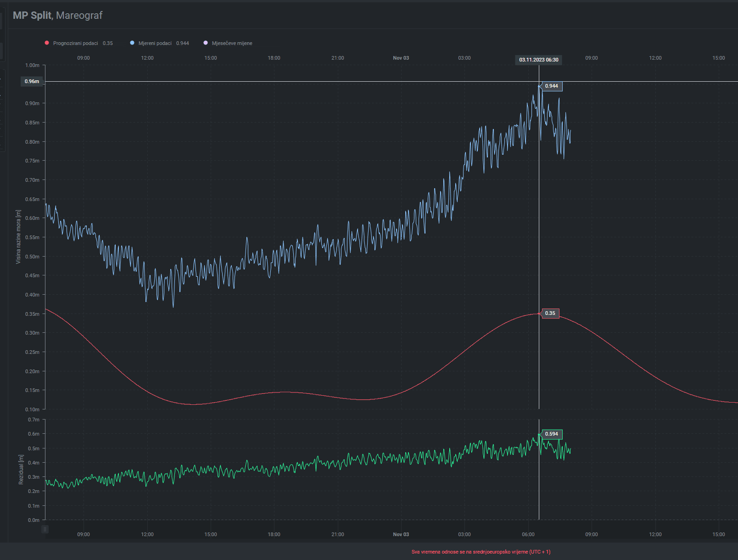Toggle the Mjereni podaci series label
This screenshot has width=738, height=560.
(155, 43)
